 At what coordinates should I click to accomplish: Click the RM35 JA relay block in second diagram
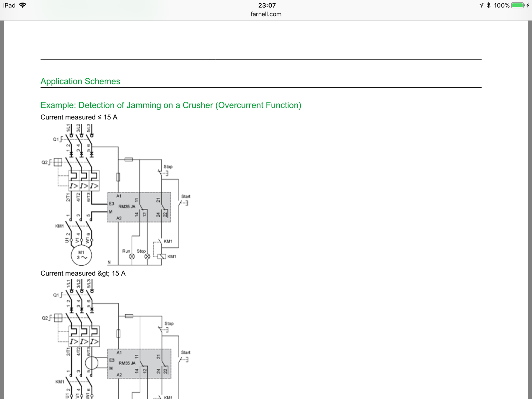pos(139,364)
